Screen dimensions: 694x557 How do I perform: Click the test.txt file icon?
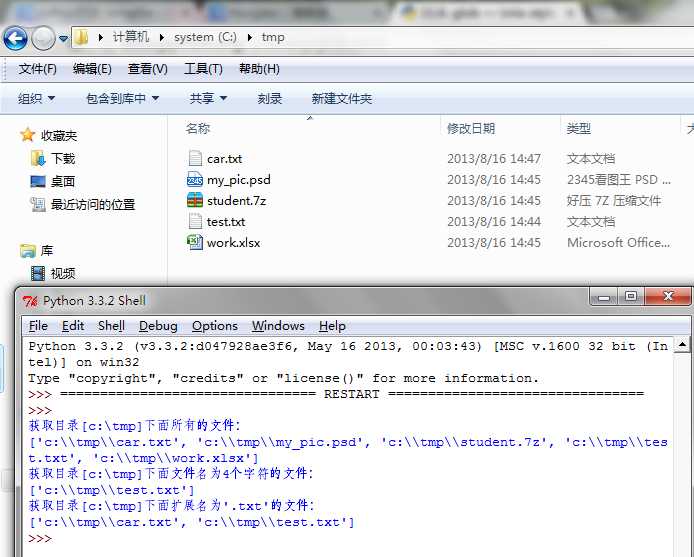(x=195, y=221)
